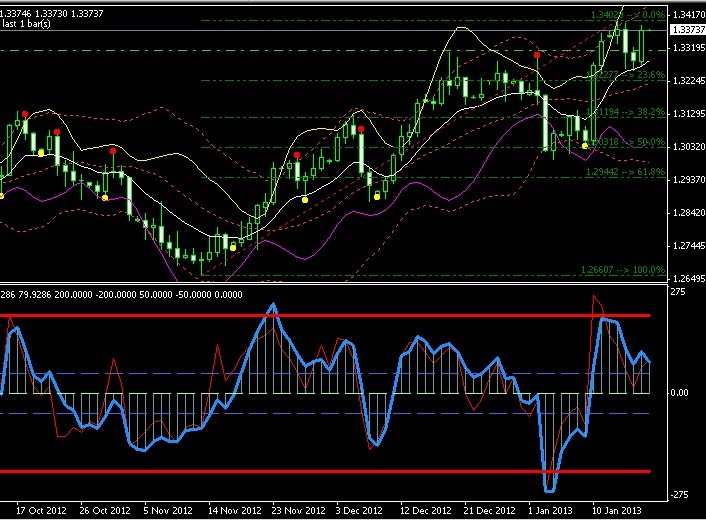Select the 38.2% Fibonacci level label
706x520 pixels.
click(626, 112)
